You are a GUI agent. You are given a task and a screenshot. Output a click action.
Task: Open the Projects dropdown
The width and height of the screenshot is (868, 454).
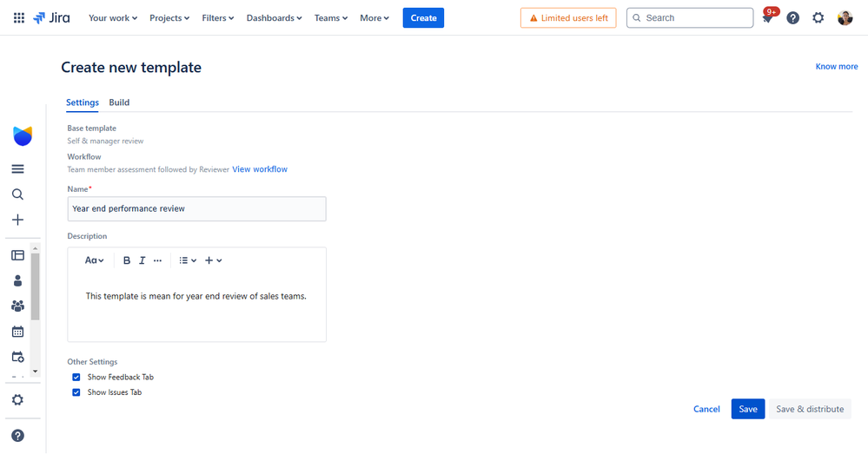169,17
